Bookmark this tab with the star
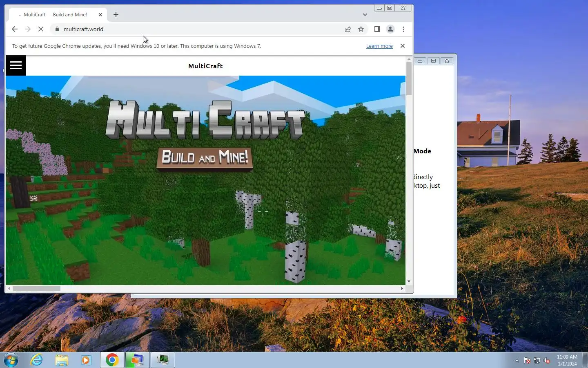Viewport: 588px width, 368px height. click(x=361, y=29)
